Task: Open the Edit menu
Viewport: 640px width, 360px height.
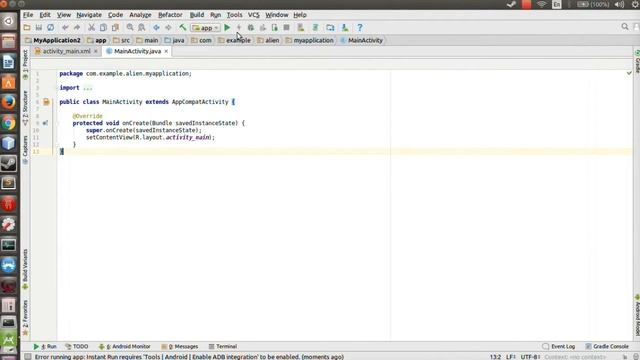Action: 45,15
